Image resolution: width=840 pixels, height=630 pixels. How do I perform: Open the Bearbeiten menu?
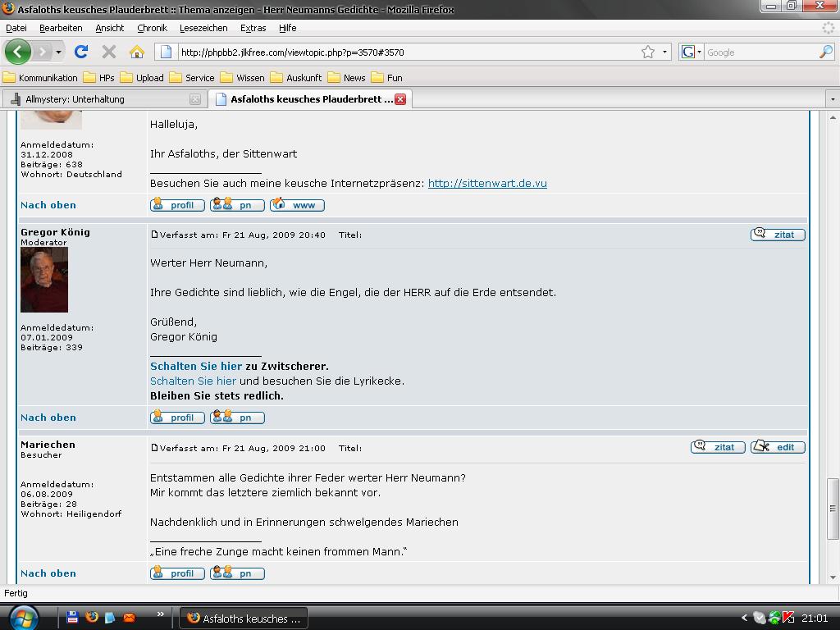tap(61, 28)
